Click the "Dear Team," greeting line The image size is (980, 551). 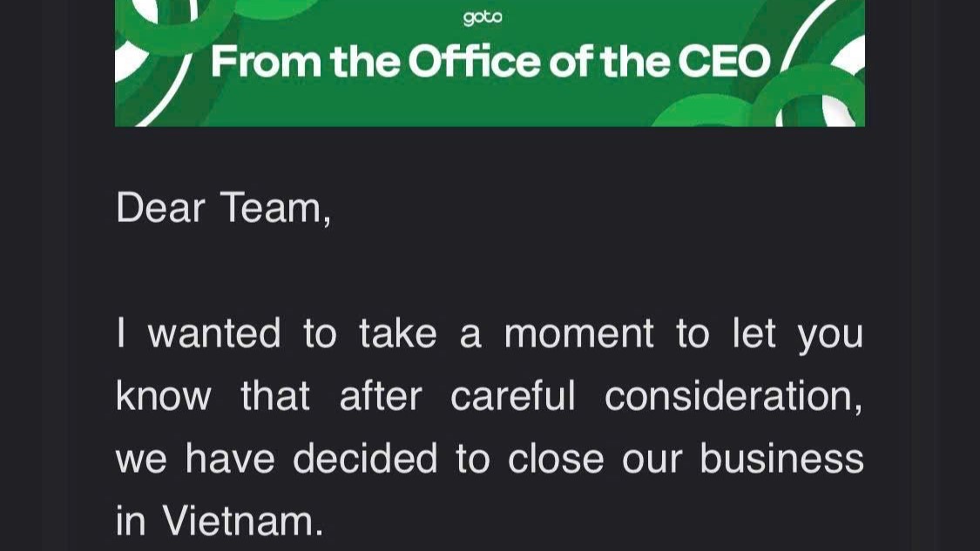coord(223,208)
